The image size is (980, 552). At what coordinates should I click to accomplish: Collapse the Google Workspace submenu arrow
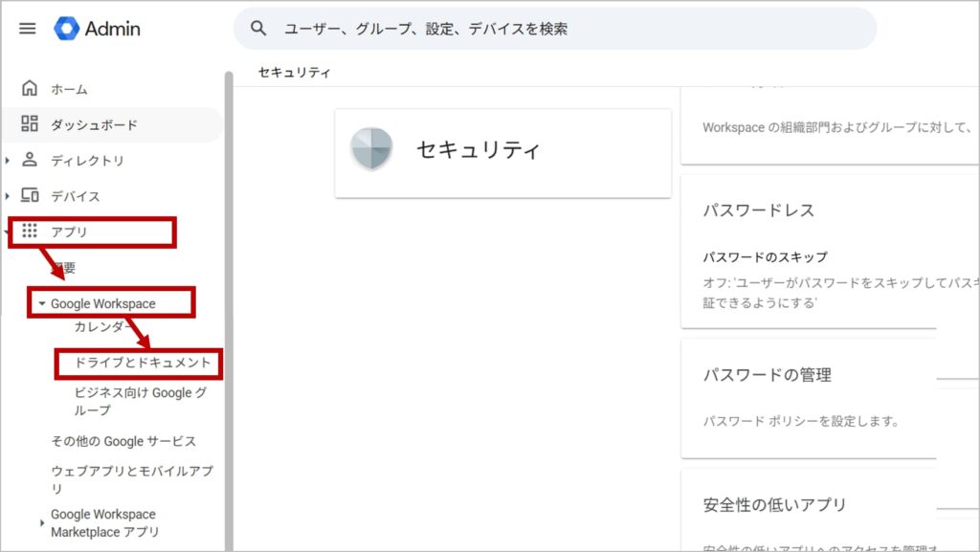(x=42, y=303)
